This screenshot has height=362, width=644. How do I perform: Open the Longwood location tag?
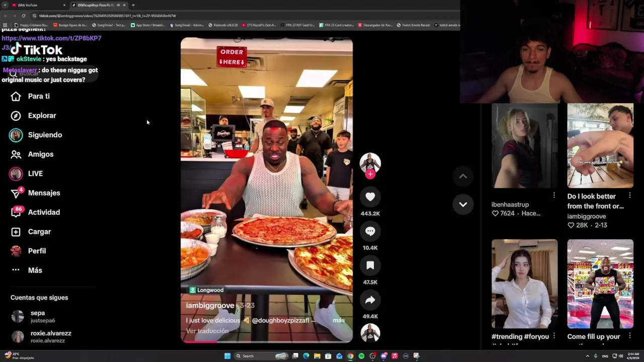pyautogui.click(x=206, y=290)
